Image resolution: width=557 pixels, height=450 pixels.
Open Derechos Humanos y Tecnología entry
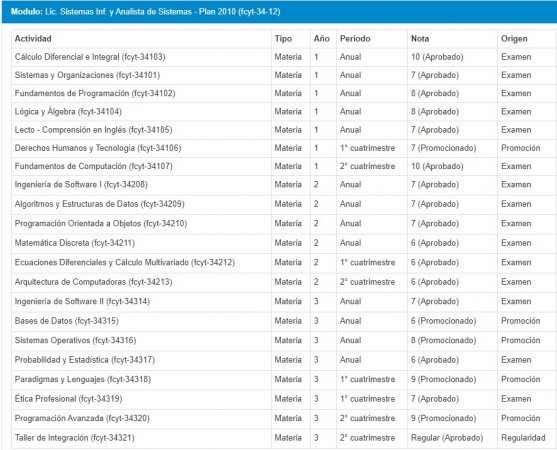point(98,148)
